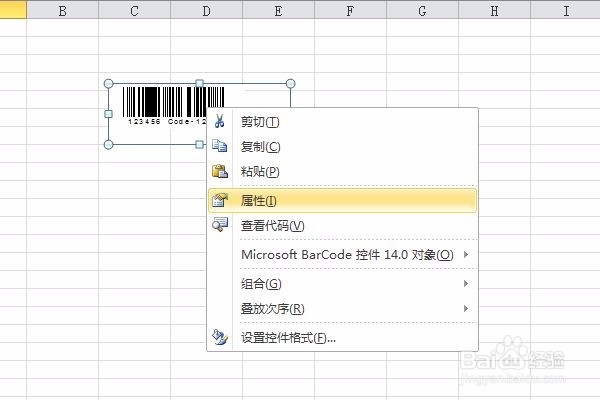Expand Microsoft BarCode 控件 14.0 对象 submenu arrow
The height and width of the screenshot is (400, 600).
466,255
